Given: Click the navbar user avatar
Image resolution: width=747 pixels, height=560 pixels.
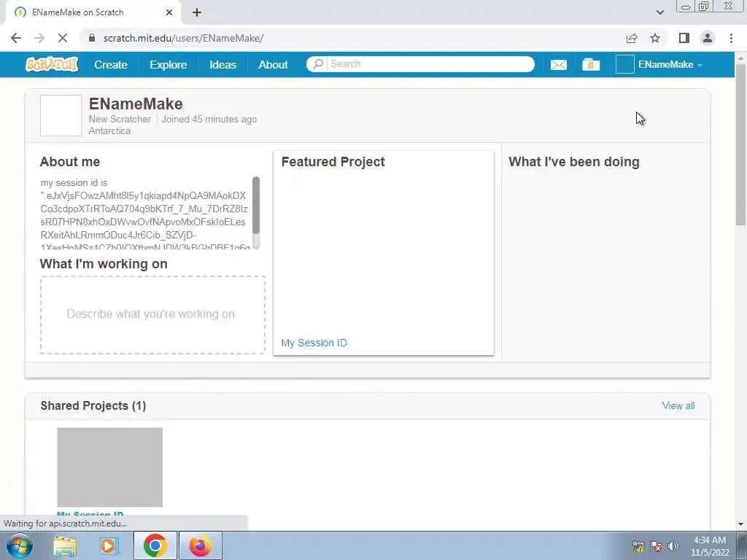Looking at the screenshot, I should tap(624, 64).
